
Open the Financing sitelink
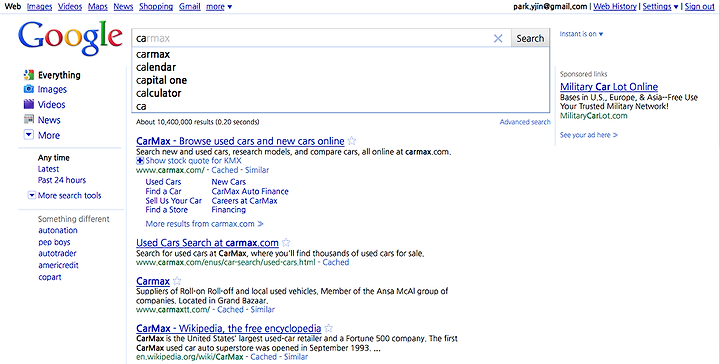point(229,210)
